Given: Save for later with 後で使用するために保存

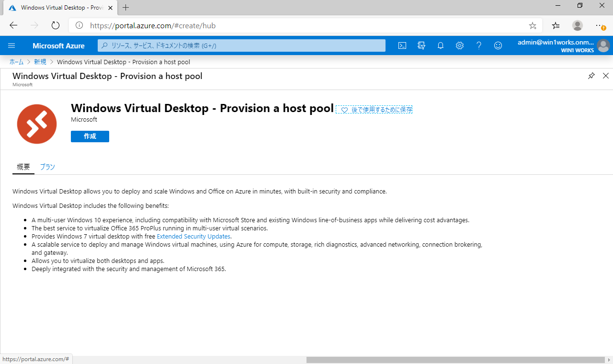Looking at the screenshot, I should pyautogui.click(x=375, y=110).
